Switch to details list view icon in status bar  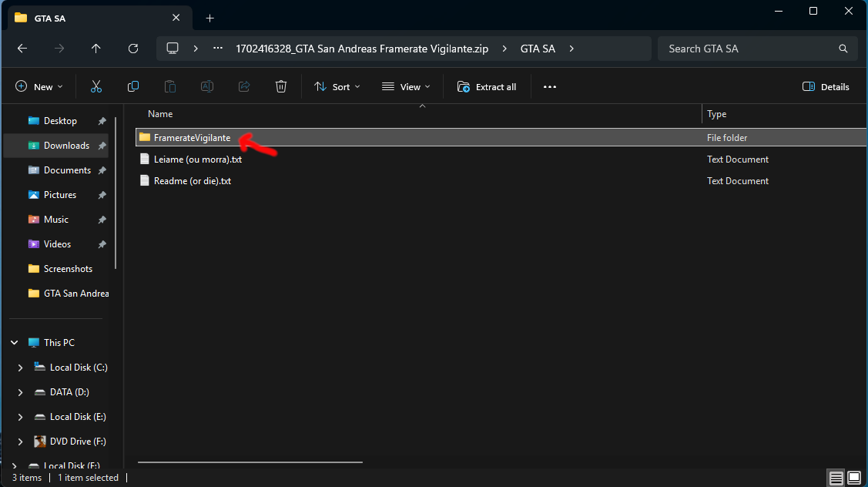coord(836,478)
